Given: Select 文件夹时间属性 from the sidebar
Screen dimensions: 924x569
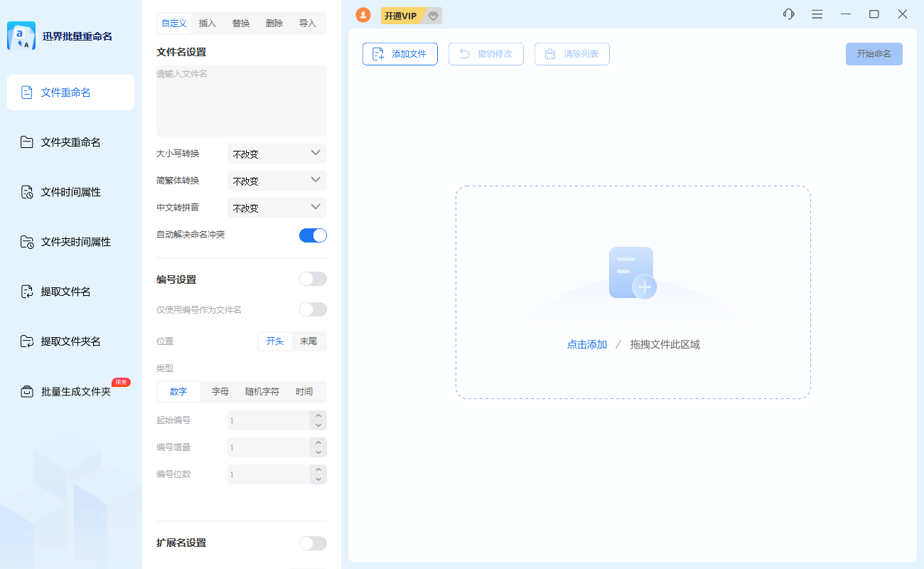Looking at the screenshot, I should coord(71,242).
